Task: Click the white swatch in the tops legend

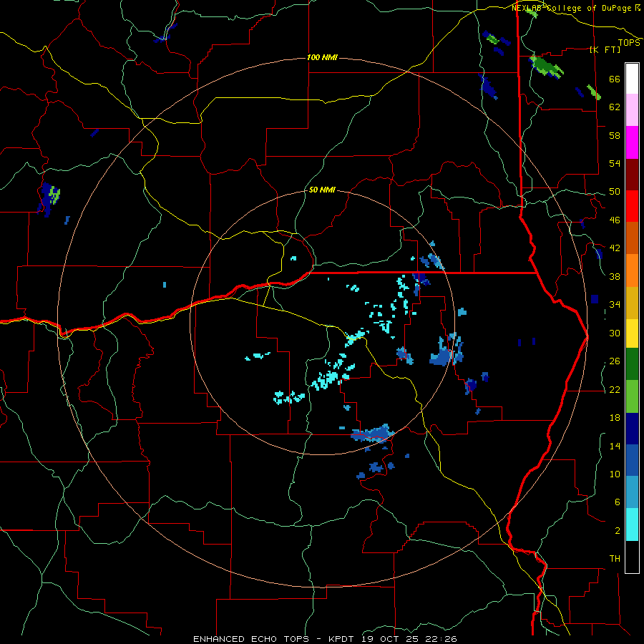Action: pyautogui.click(x=632, y=79)
